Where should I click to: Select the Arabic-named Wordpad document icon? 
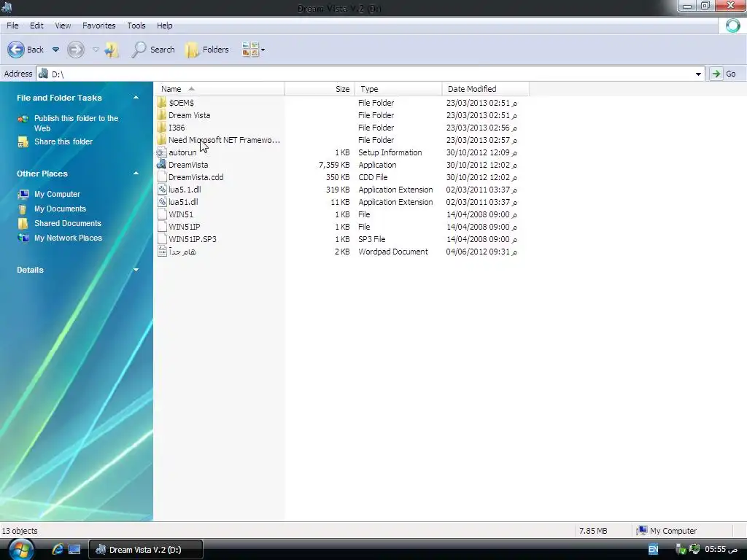[161, 252]
